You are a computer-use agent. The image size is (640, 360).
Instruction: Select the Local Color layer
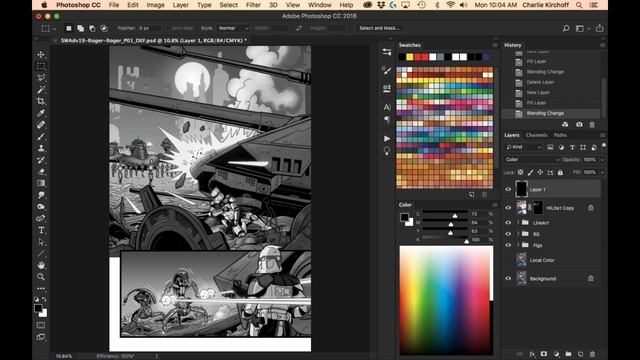(551, 260)
